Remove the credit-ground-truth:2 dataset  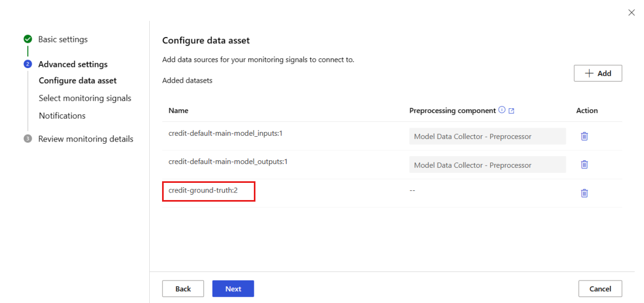tap(584, 193)
